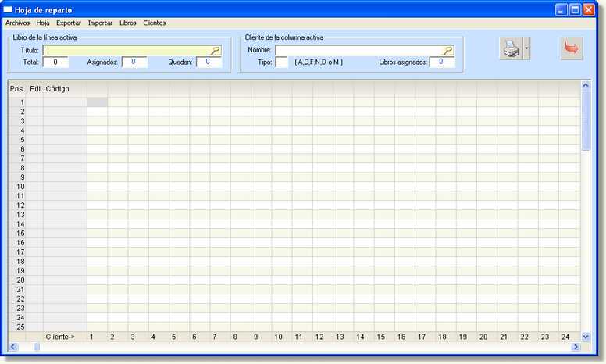Open the Exportar menu
This screenshot has width=606, height=364.
(69, 23)
